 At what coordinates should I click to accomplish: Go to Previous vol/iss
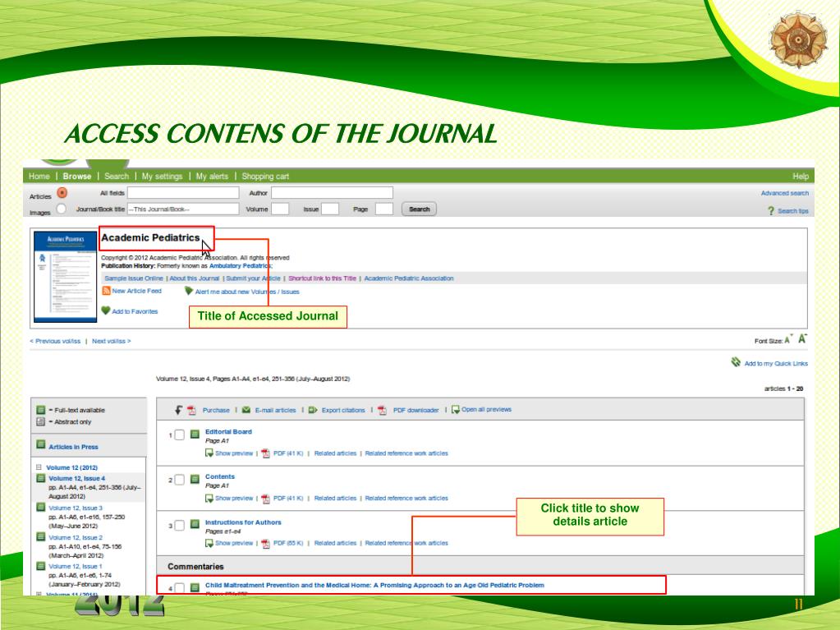coord(55,341)
